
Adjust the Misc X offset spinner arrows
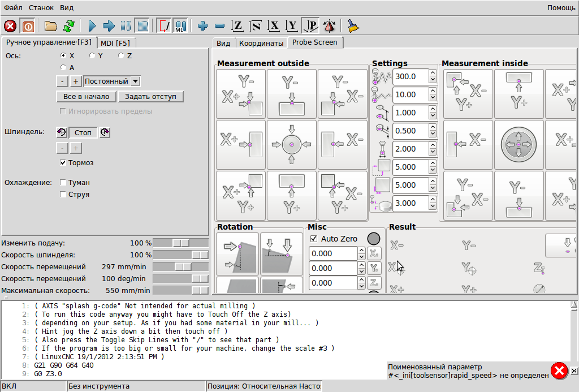point(361,253)
